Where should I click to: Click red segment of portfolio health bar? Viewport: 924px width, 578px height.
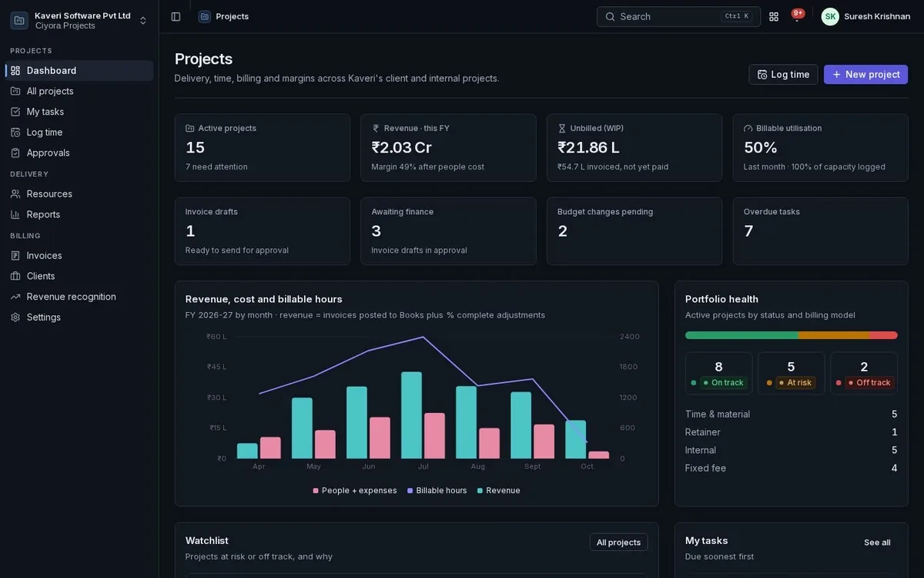point(883,335)
